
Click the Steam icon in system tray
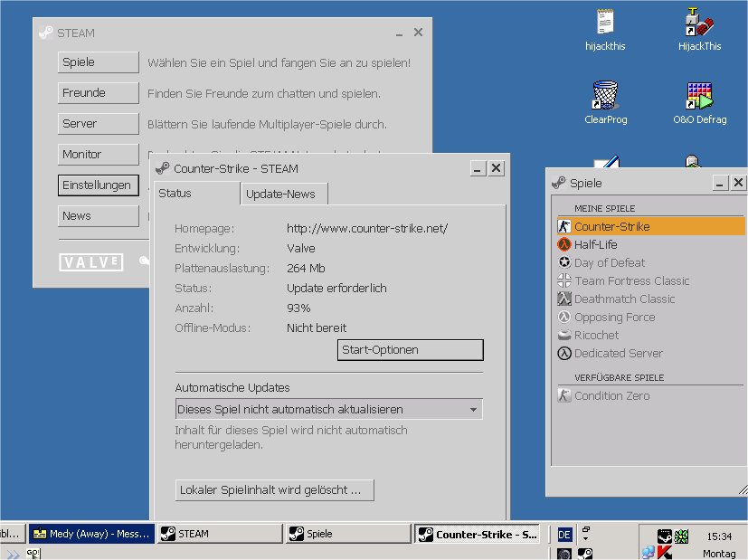pyautogui.click(x=664, y=536)
